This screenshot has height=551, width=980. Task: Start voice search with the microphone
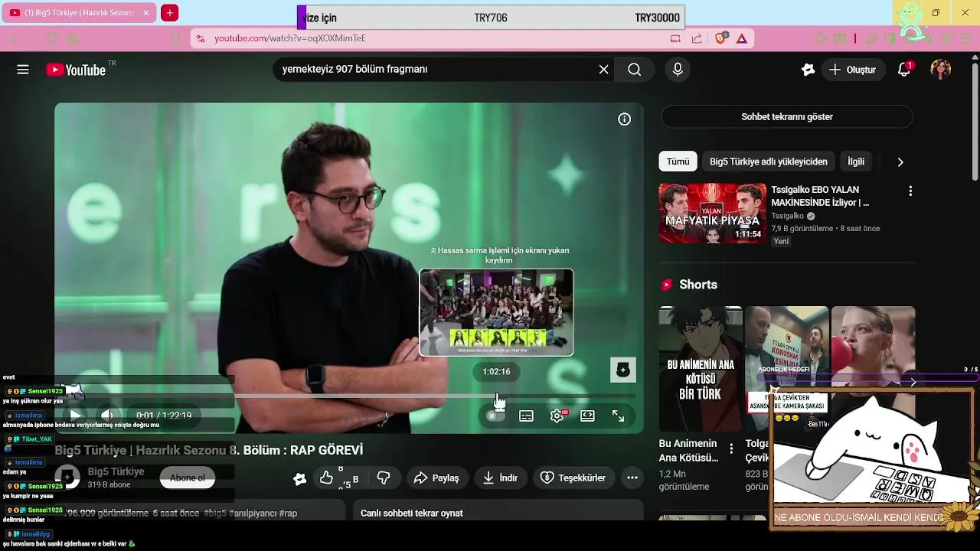click(678, 70)
